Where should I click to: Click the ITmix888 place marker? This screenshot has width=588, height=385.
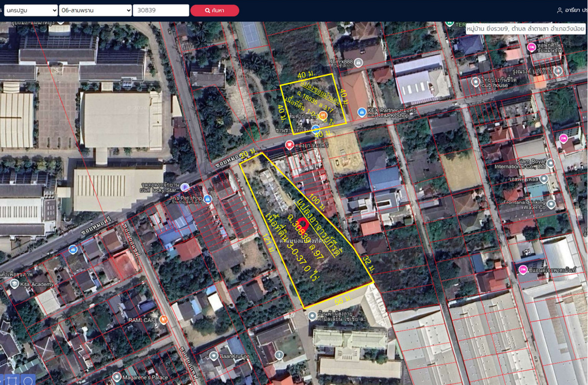[x=359, y=62]
